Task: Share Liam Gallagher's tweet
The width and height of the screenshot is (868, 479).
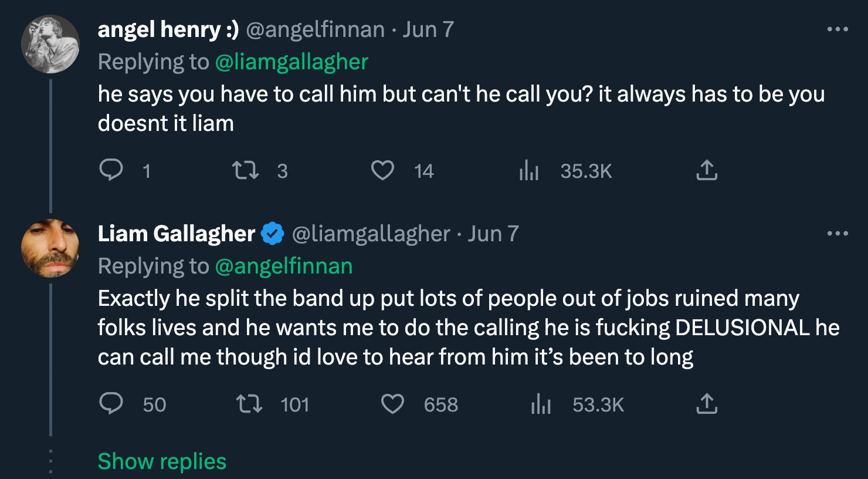Action: pyautogui.click(x=707, y=404)
